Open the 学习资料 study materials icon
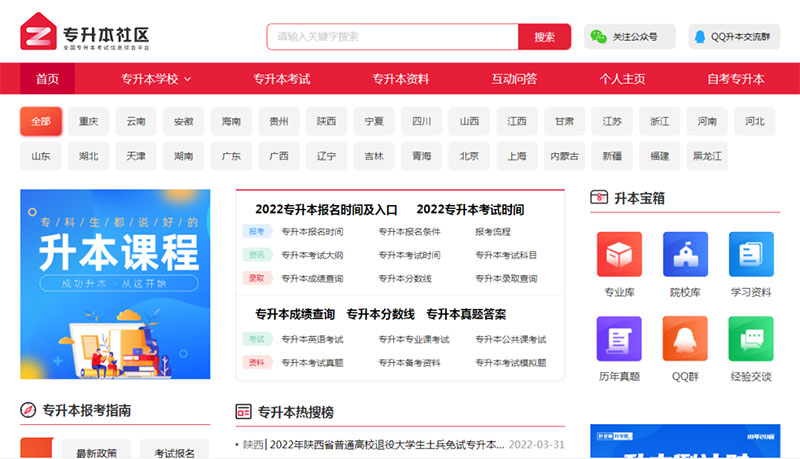 click(750, 254)
